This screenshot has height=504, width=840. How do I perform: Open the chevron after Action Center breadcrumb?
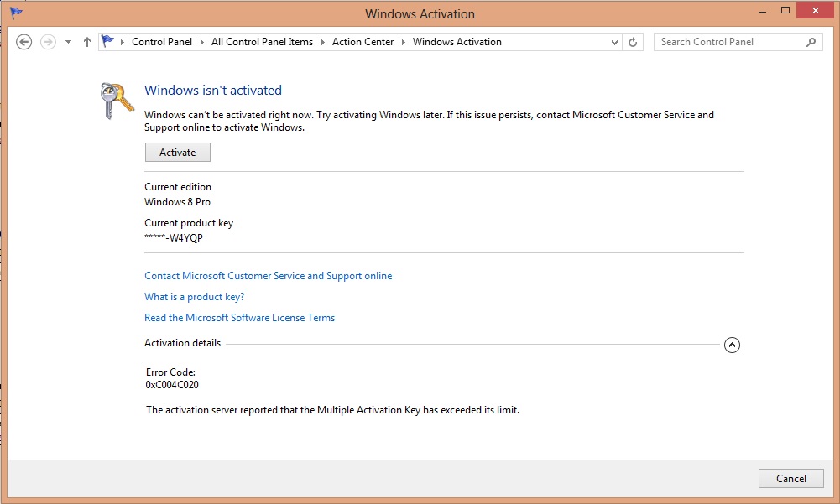[403, 42]
